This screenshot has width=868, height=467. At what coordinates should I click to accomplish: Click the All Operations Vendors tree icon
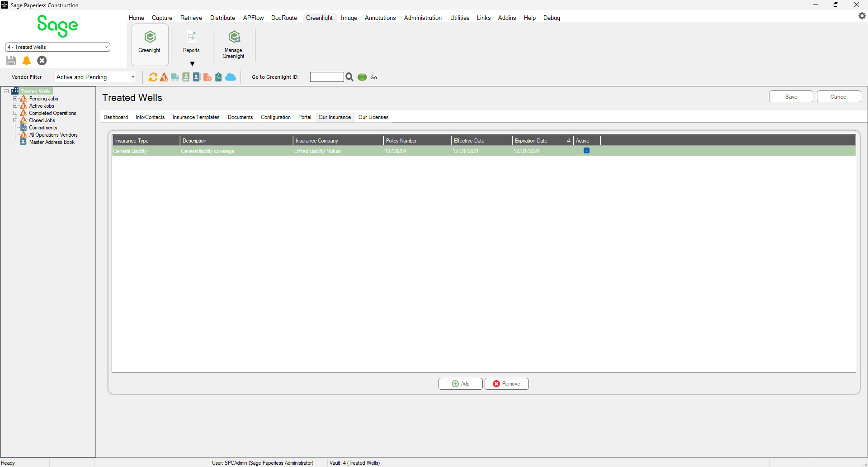point(24,135)
